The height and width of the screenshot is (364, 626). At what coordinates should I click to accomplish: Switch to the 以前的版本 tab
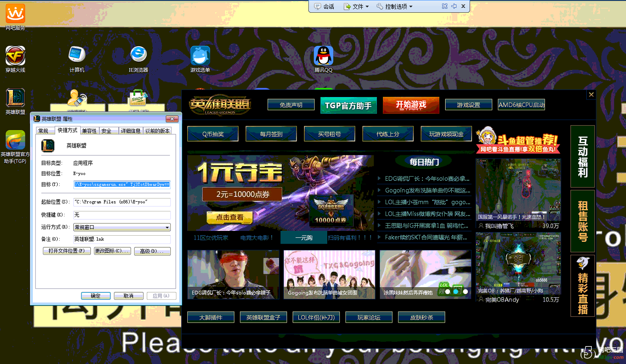pyautogui.click(x=157, y=131)
